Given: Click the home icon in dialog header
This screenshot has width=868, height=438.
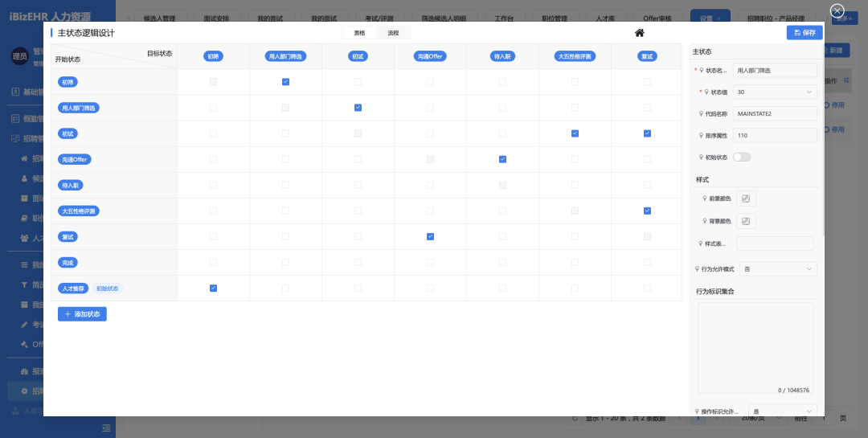Looking at the screenshot, I should point(640,33).
